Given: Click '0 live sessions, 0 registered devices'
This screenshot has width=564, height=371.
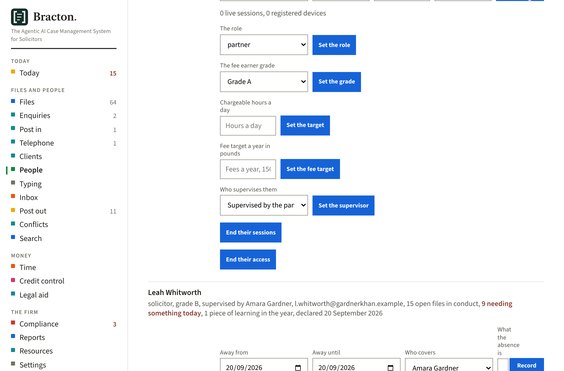Looking at the screenshot, I should pyautogui.click(x=273, y=13).
